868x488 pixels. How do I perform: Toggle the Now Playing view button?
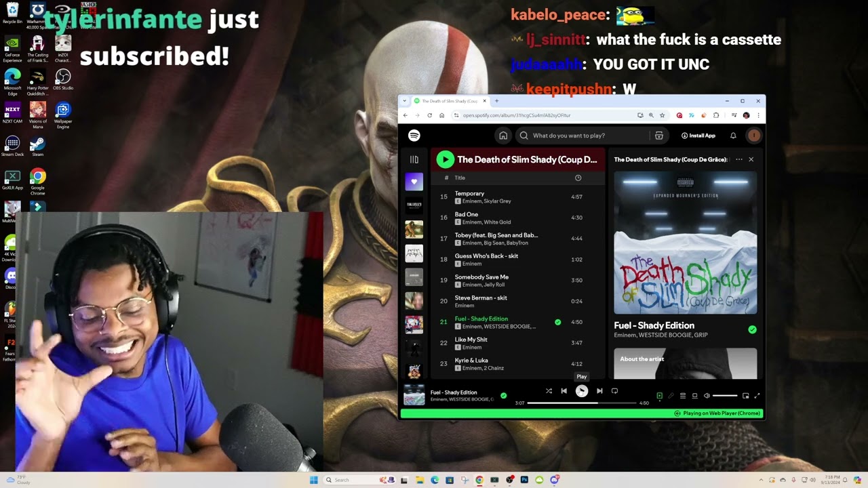659,396
